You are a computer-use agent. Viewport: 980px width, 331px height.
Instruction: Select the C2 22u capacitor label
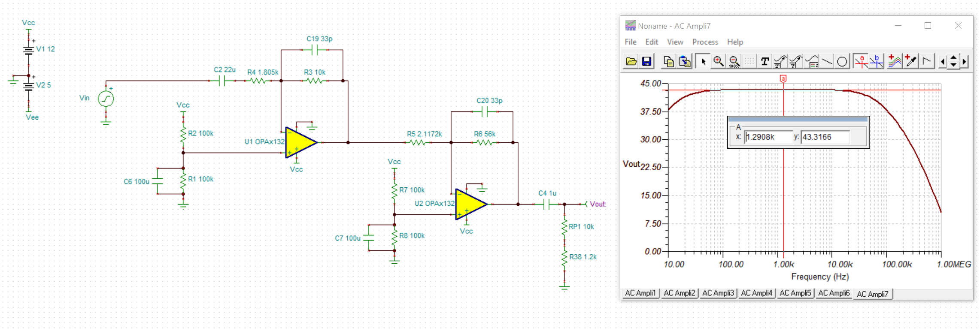click(x=225, y=69)
